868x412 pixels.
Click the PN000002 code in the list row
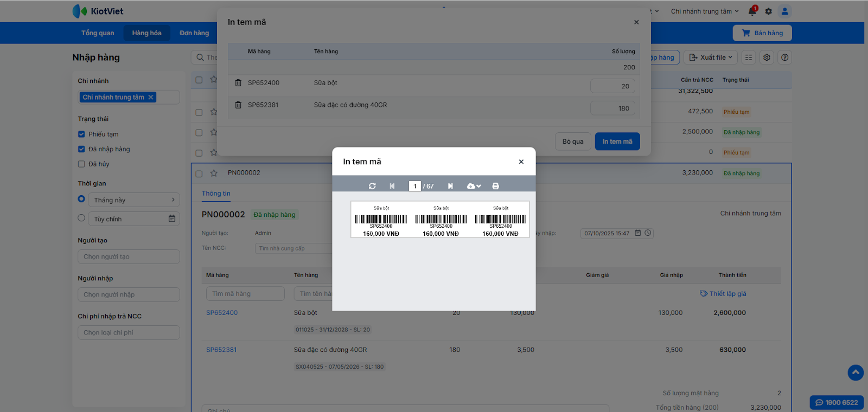coord(244,173)
